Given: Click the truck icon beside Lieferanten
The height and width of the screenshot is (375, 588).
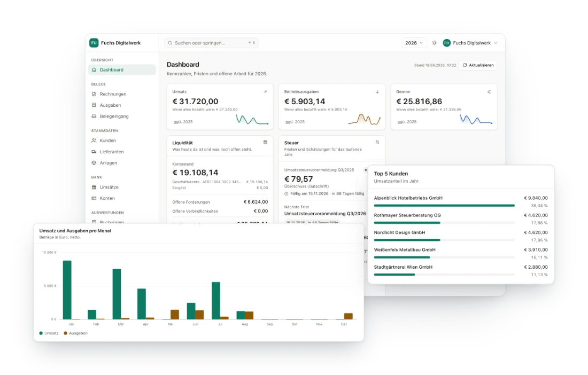Looking at the screenshot, I should click(94, 152).
